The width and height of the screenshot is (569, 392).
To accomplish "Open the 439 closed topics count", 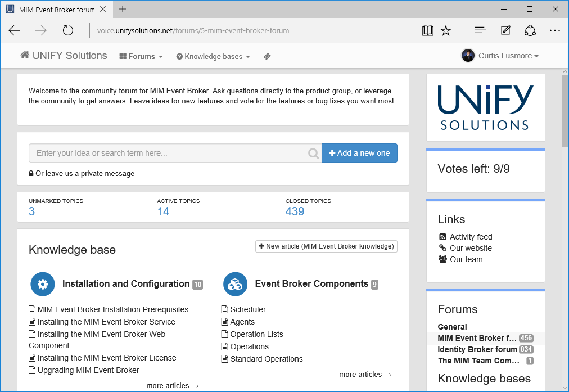I will [x=295, y=211].
